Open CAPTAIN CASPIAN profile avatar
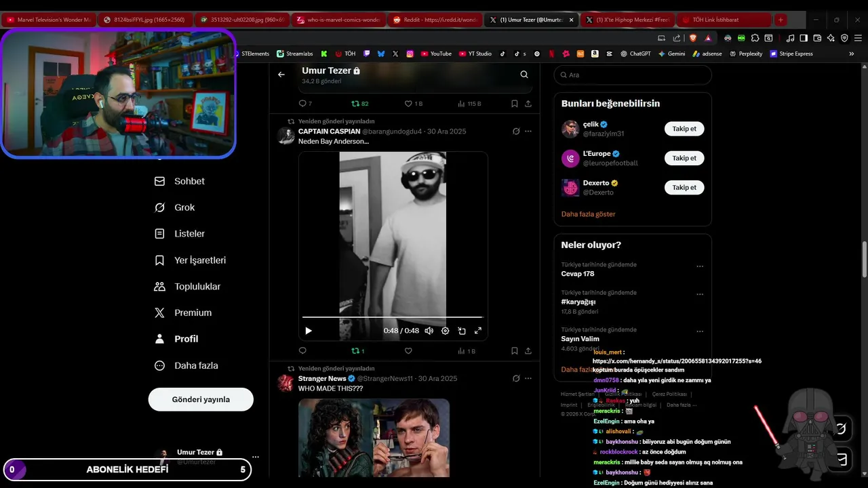This screenshot has width=868, height=488. tap(285, 136)
